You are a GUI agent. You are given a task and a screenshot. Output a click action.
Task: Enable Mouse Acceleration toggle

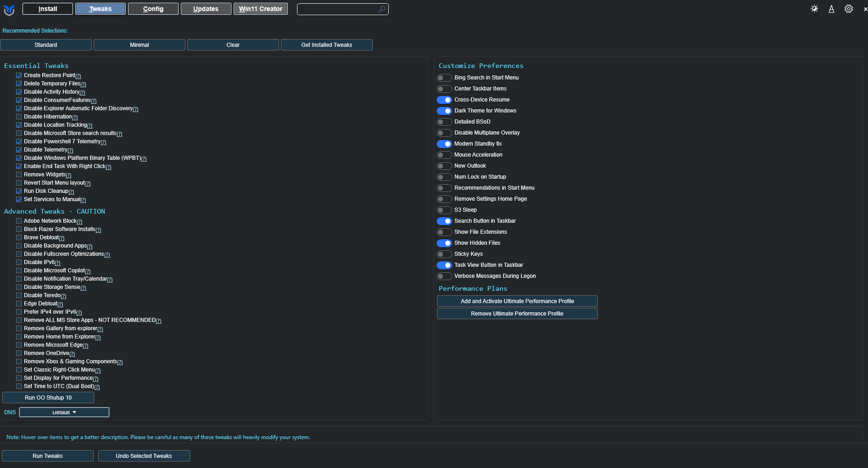(x=444, y=155)
